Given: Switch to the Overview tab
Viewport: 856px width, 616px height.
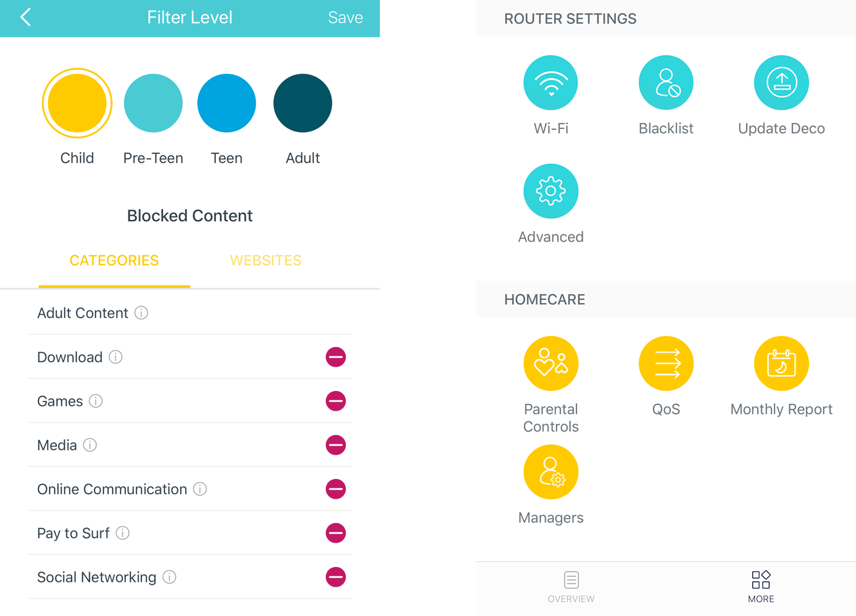Looking at the screenshot, I should pos(571,587).
